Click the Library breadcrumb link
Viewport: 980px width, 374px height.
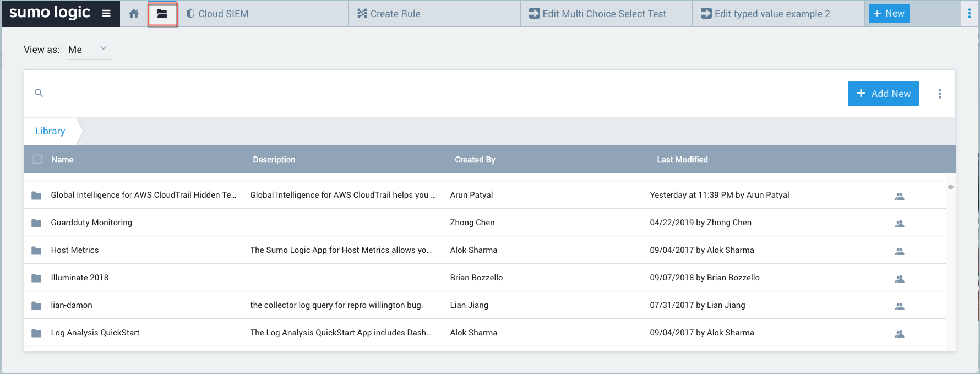[50, 131]
